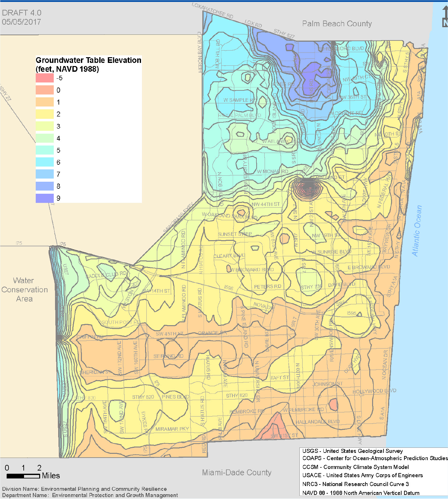Screen dimensions: 448x499
Task: Click the 'CCSM - Community Climate System Model' line
Action: pyautogui.click(x=355, y=467)
